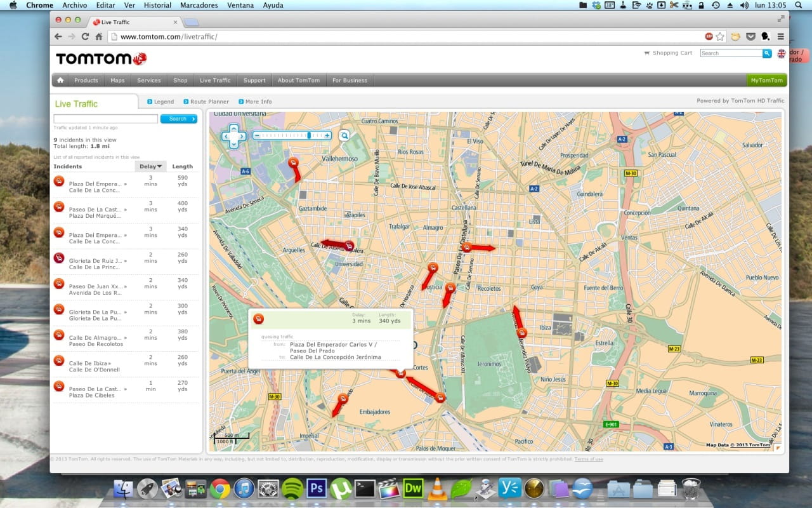Click the map zoom-out minus button

(257, 135)
